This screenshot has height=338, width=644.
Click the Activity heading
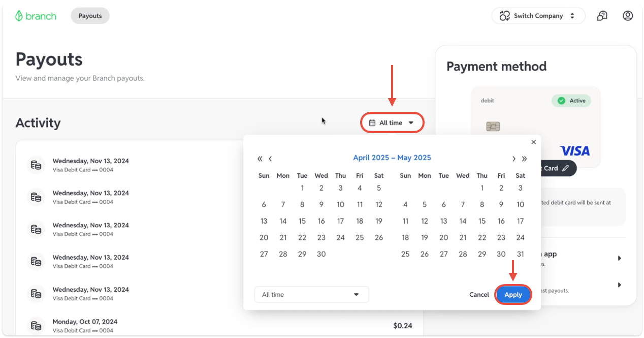coord(38,123)
